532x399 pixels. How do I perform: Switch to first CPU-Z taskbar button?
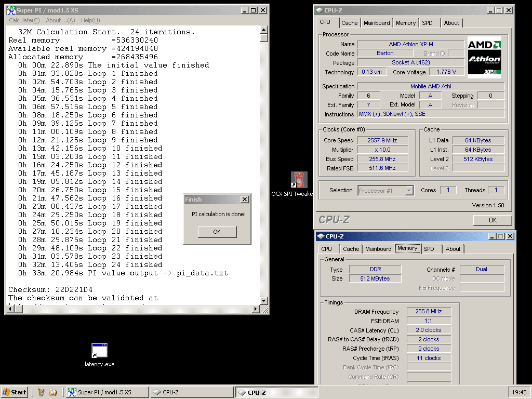192,392
